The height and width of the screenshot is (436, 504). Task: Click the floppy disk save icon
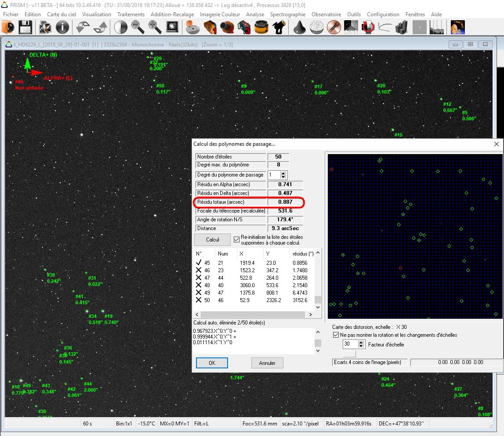click(25, 28)
